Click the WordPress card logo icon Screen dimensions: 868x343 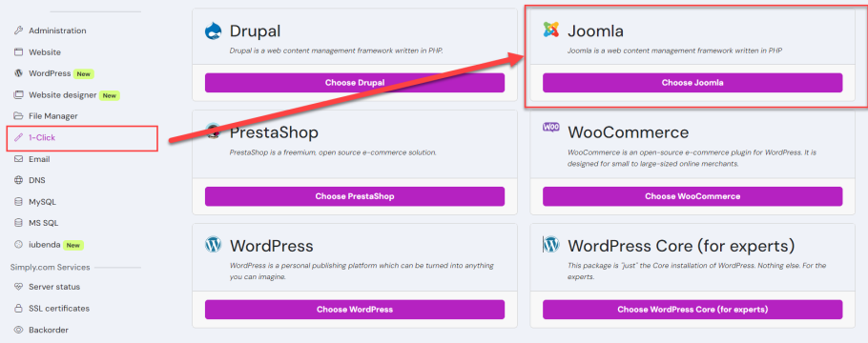coord(213,244)
